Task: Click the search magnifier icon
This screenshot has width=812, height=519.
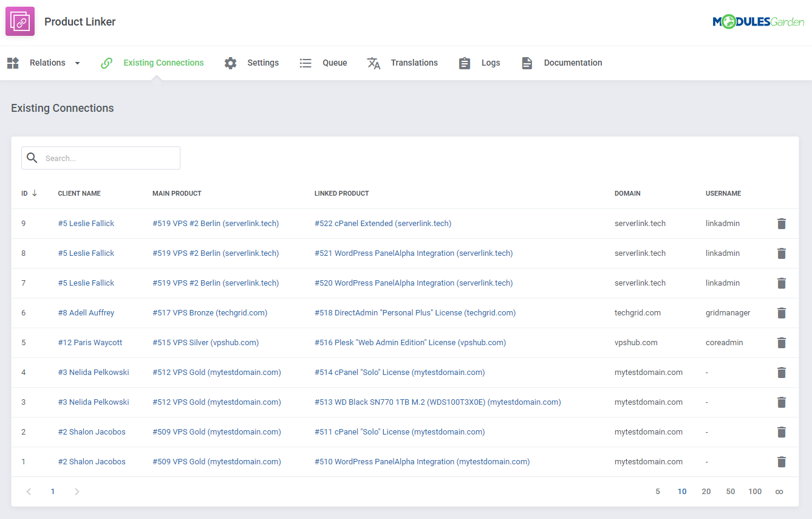Action: click(32, 157)
